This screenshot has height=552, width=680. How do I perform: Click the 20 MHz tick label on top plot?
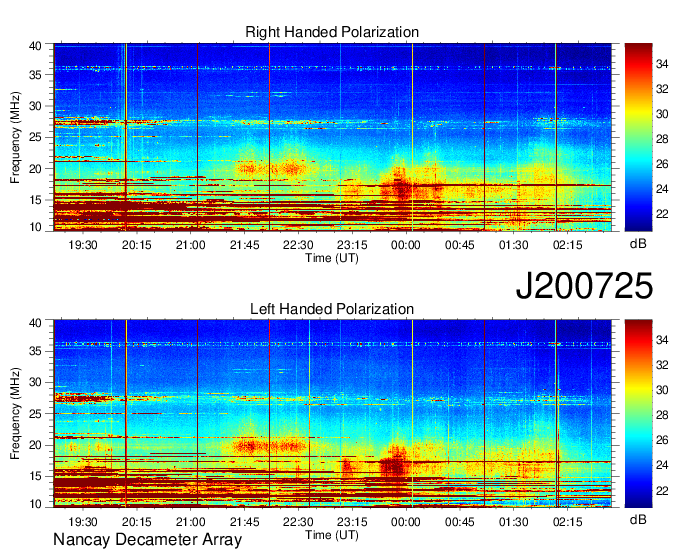(x=35, y=169)
